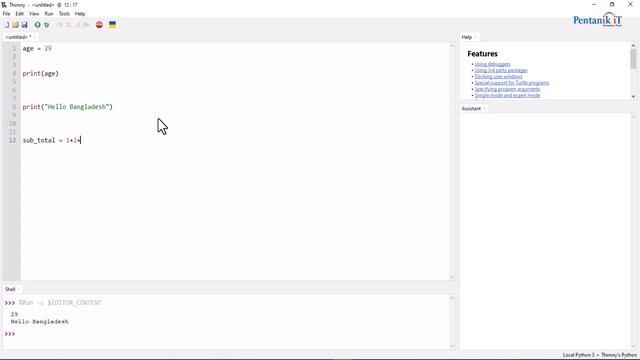This screenshot has width=640, height=360.
Task: Open the Docking user windows link
Action: point(498,76)
